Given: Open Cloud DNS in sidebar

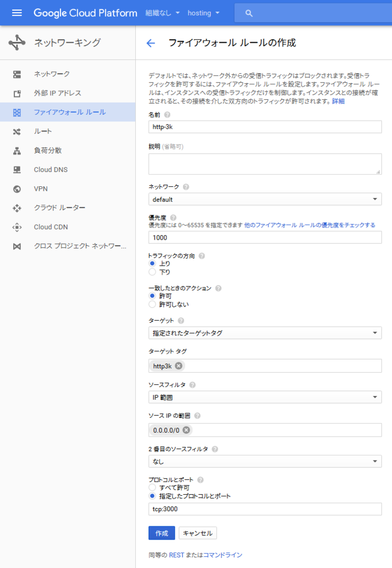Looking at the screenshot, I should [x=68, y=170].
